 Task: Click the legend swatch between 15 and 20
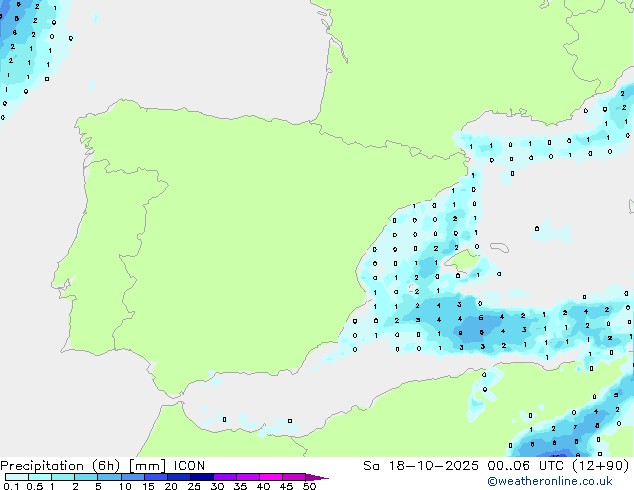[155, 477]
